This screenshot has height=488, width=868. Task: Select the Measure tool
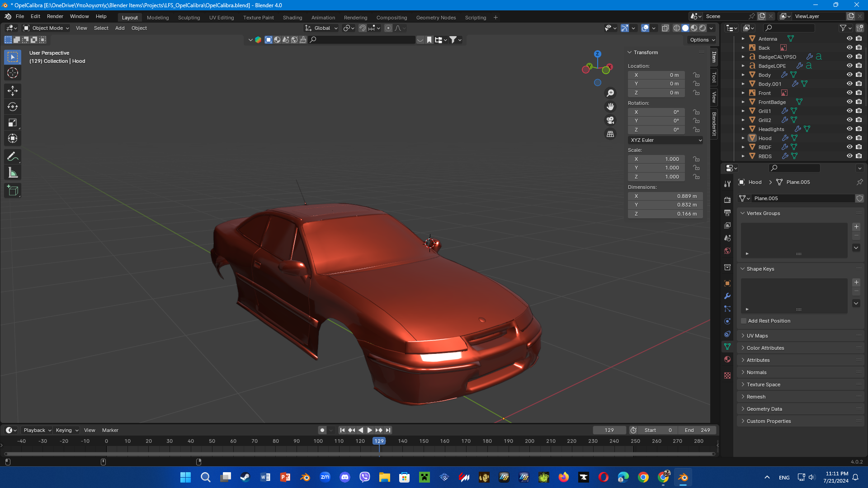(x=13, y=173)
